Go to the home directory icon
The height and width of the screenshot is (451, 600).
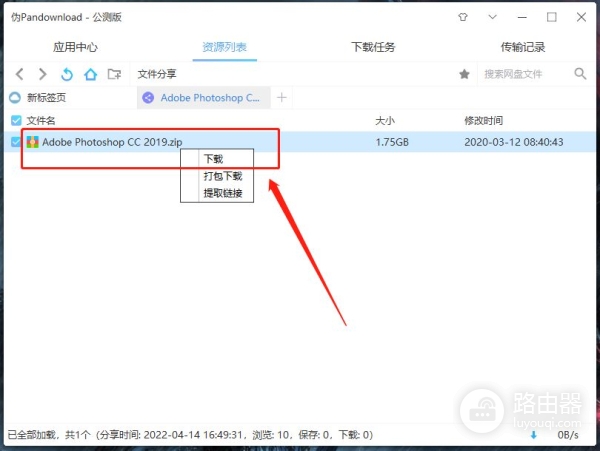coord(90,74)
